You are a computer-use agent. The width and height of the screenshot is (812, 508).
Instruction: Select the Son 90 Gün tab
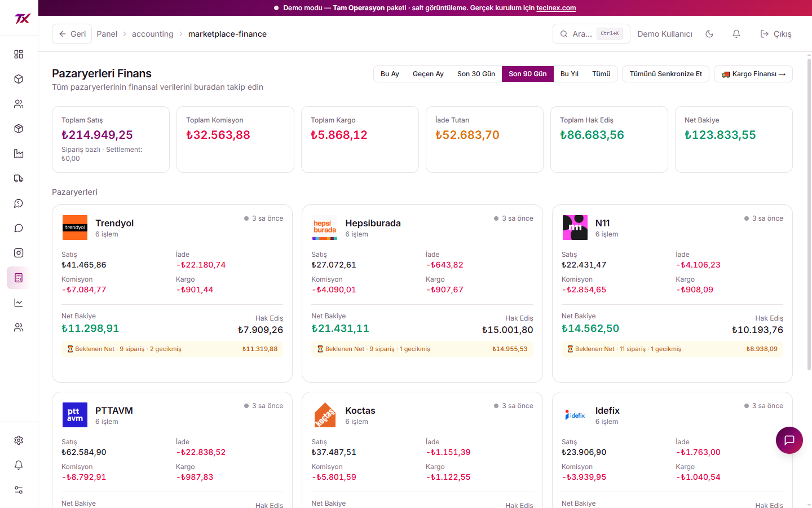click(528, 74)
